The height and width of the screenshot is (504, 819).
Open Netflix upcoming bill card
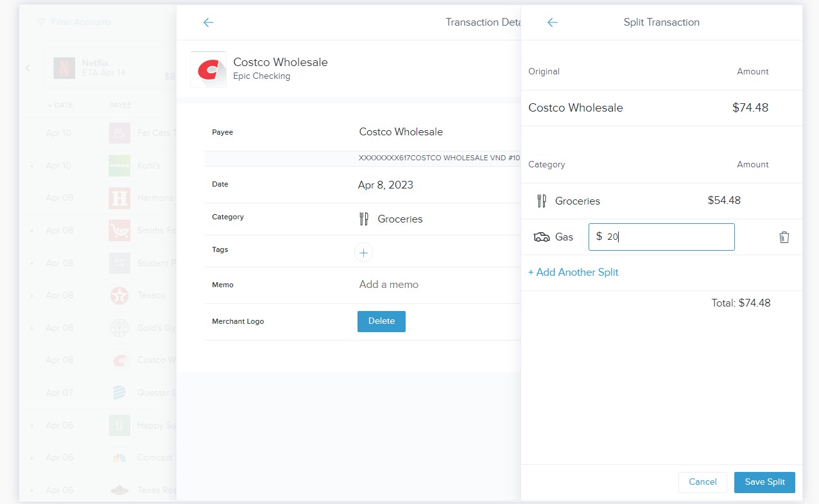(x=110, y=67)
